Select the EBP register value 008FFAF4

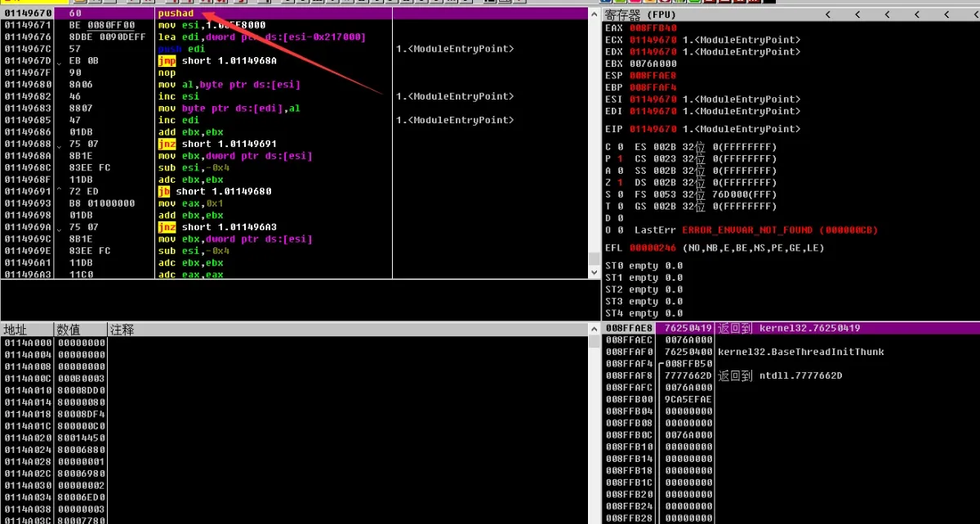coord(653,87)
